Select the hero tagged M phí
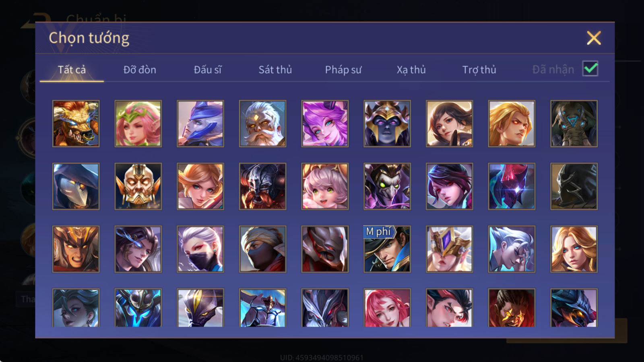644x362 pixels. tap(387, 249)
